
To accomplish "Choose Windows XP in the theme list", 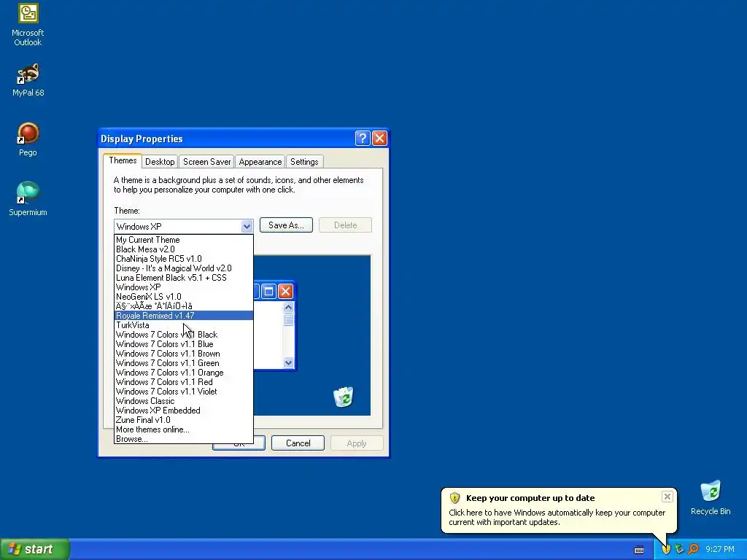I will [x=183, y=287].
